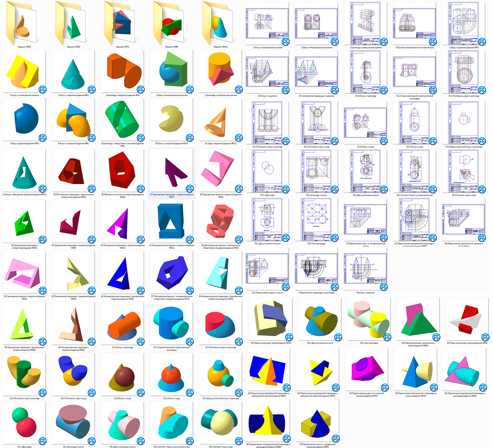This screenshot has height=448, width=493.
Task: Select model 33.Шестигранная призма с трехгранным отверстием
Action: pos(221,222)
